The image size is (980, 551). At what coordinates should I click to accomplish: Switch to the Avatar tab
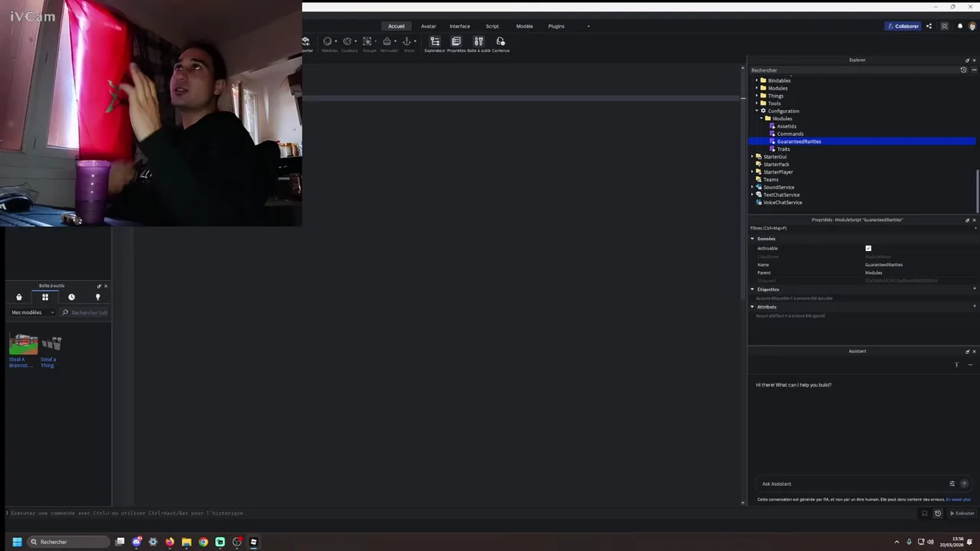tap(428, 26)
